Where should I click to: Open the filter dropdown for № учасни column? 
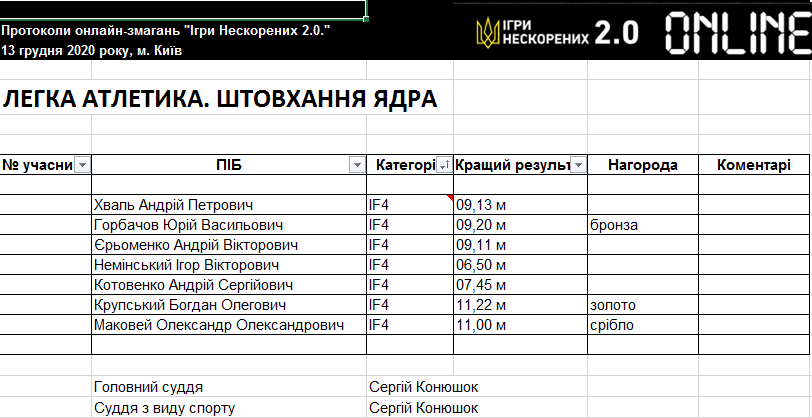[x=83, y=165]
